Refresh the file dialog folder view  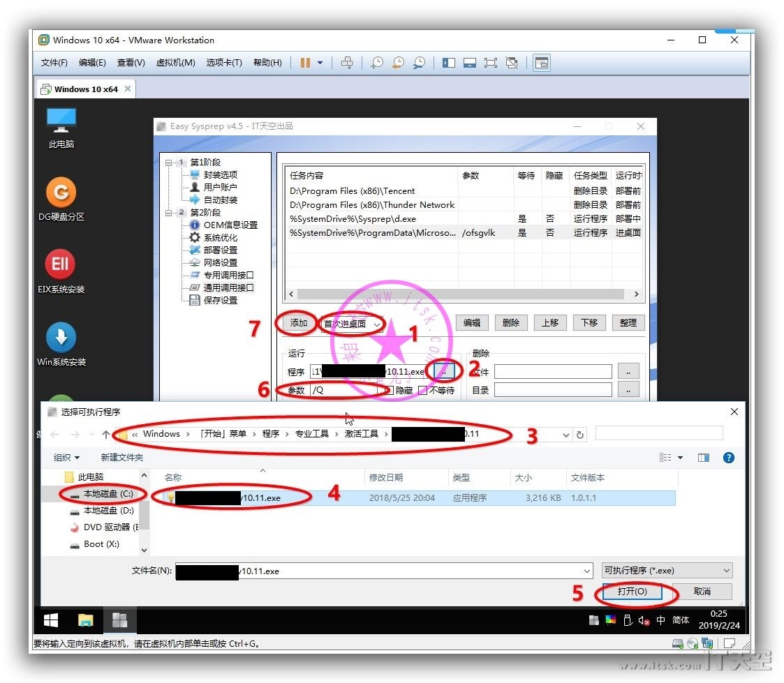point(580,435)
